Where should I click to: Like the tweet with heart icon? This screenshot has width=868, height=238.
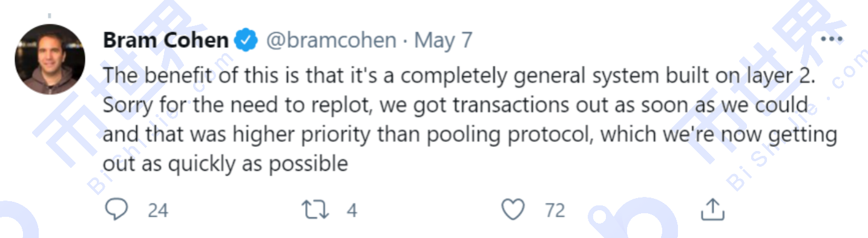513,210
